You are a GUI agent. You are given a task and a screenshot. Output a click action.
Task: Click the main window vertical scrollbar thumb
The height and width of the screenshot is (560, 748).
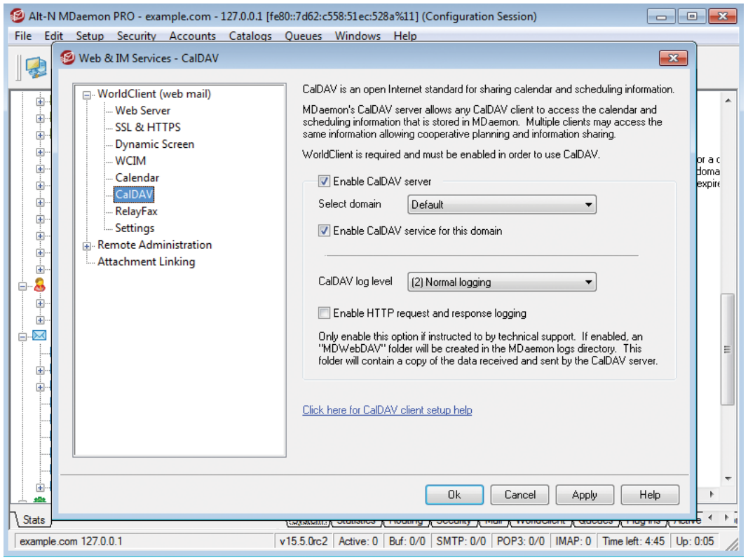tap(728, 349)
